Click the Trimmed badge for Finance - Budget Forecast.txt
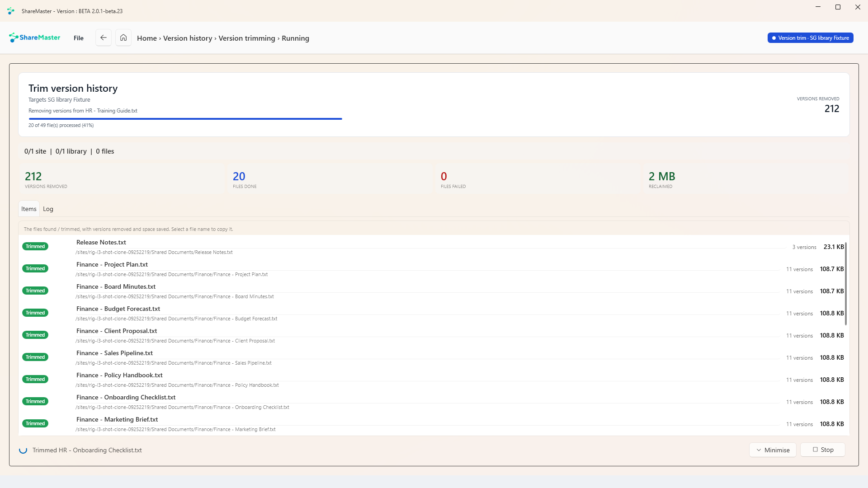The width and height of the screenshot is (868, 488). [x=35, y=313]
